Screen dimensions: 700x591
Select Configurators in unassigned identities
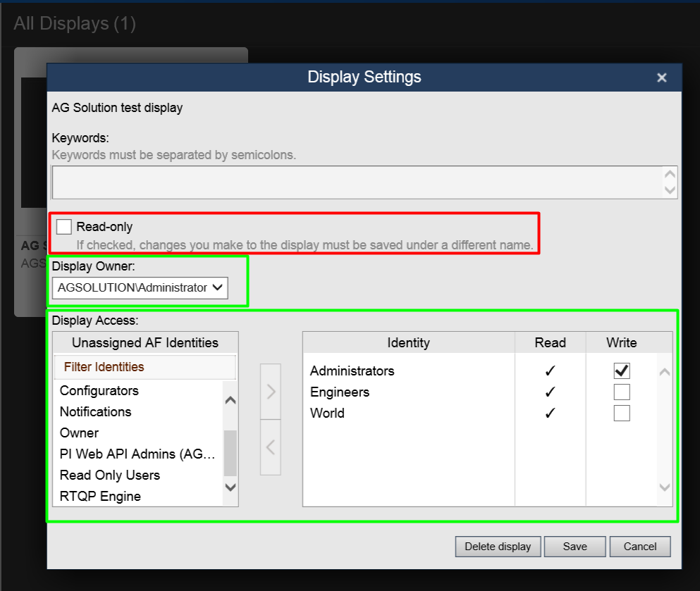[x=99, y=391]
